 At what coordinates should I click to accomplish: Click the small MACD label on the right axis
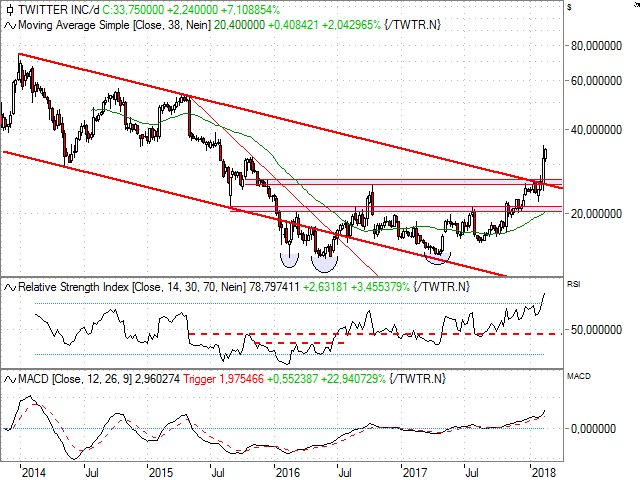click(578, 376)
